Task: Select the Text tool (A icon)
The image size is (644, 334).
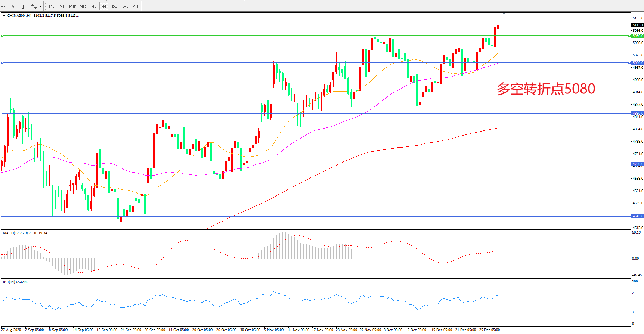Action: 13,6
